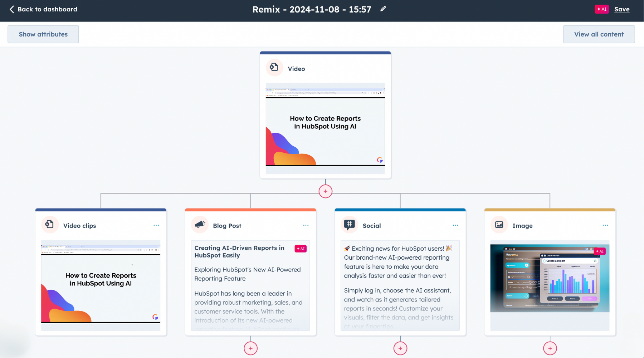The height and width of the screenshot is (358, 644).
Task: Click the megaphone icon on Blog Post card
Action: [200, 225]
